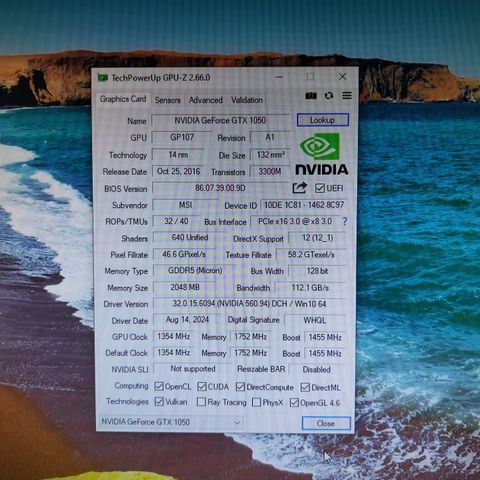The width and height of the screenshot is (480, 480).
Task: Click the Default Clock value 1354 MHz
Action: click(174, 352)
